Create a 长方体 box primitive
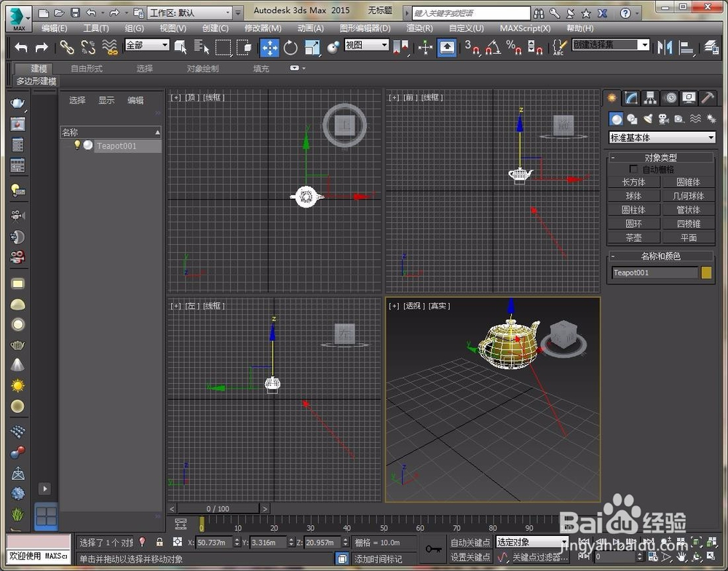 pyautogui.click(x=633, y=182)
